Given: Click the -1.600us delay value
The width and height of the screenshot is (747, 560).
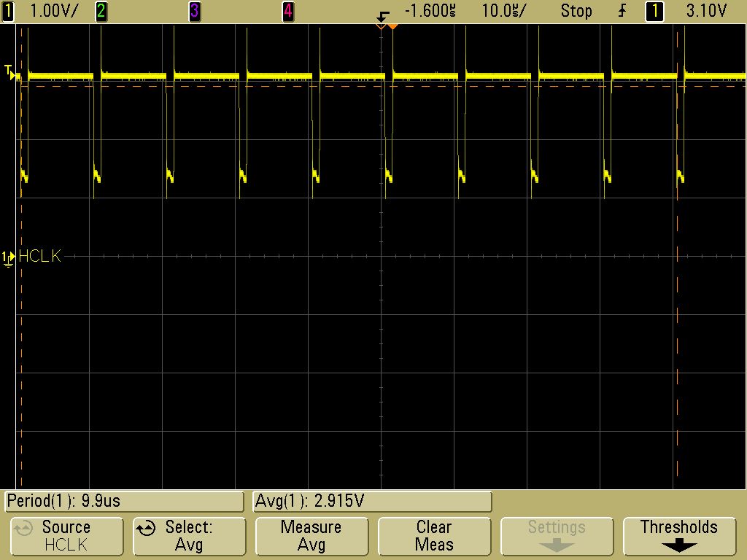Looking at the screenshot, I should [x=430, y=11].
